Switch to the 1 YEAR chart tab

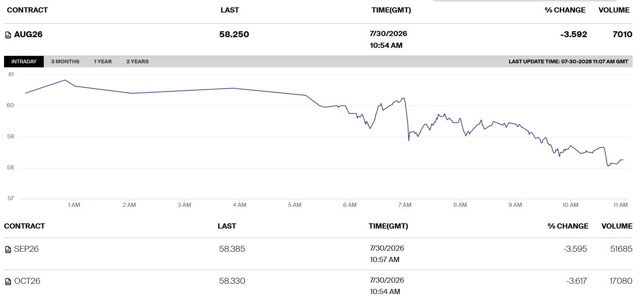(x=103, y=61)
